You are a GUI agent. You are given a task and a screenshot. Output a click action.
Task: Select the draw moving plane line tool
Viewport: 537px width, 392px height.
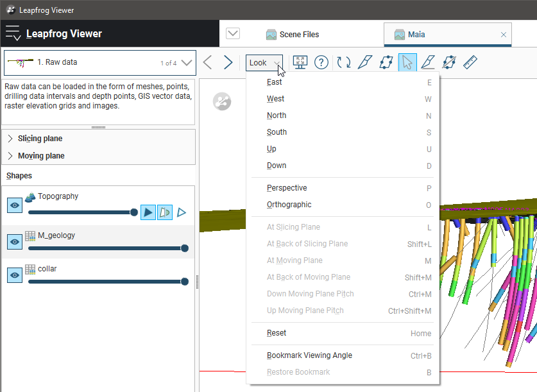428,63
